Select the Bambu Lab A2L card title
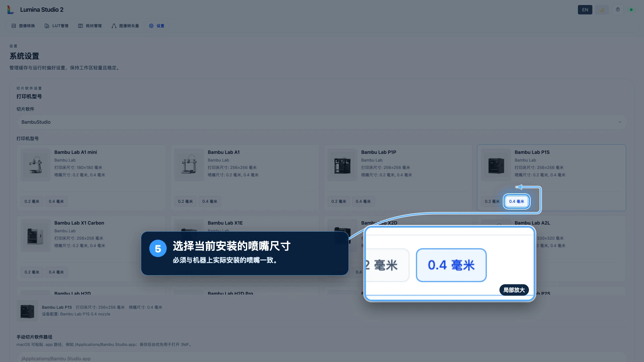Screen dimensions: 644x362 [532, 223]
